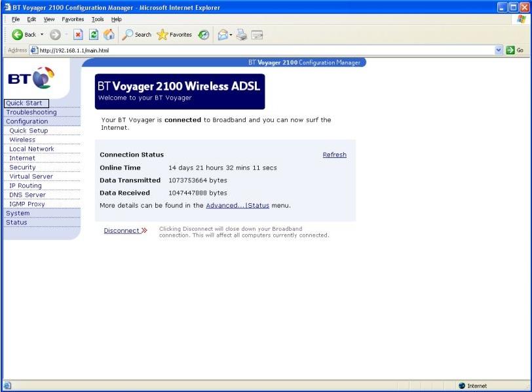Image resolution: width=532 pixels, height=392 pixels.
Task: Open the Favorites menu
Action: (x=73, y=20)
